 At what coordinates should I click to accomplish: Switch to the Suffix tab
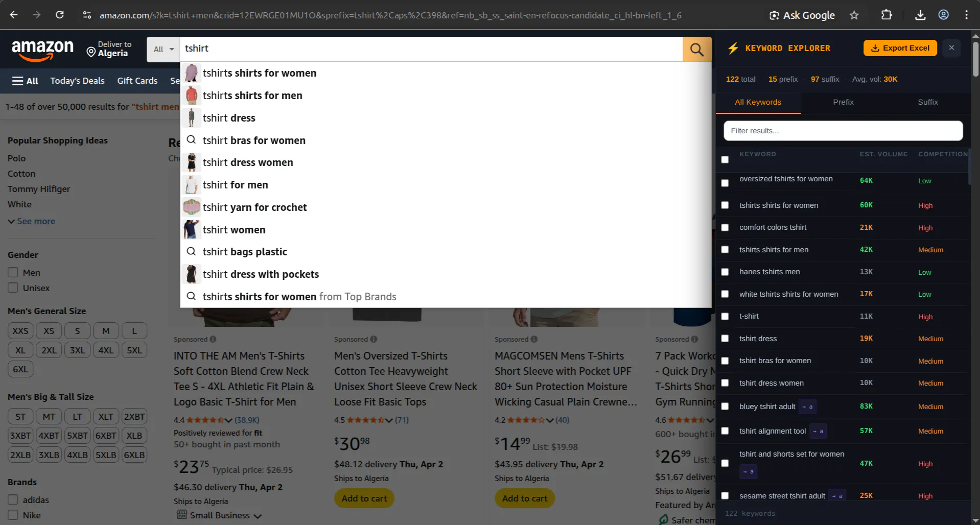pyautogui.click(x=928, y=102)
